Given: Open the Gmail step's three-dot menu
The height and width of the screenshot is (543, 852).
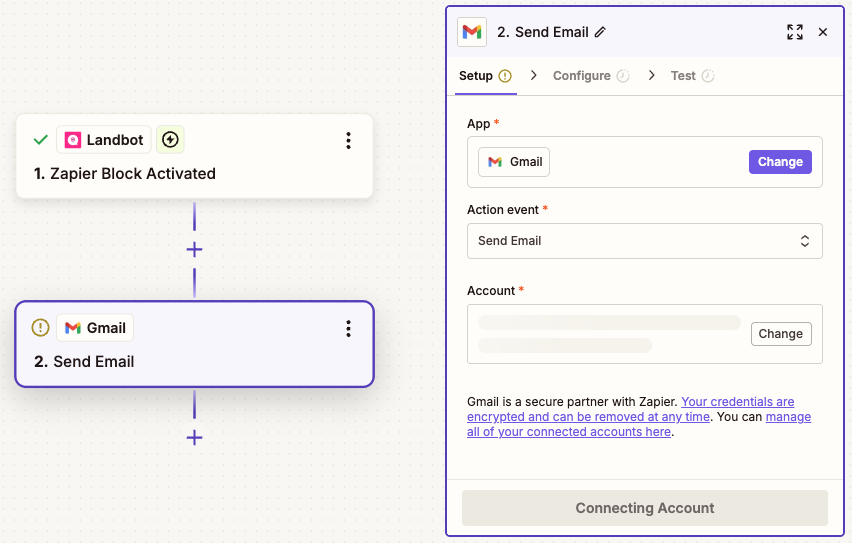Looking at the screenshot, I should [348, 329].
